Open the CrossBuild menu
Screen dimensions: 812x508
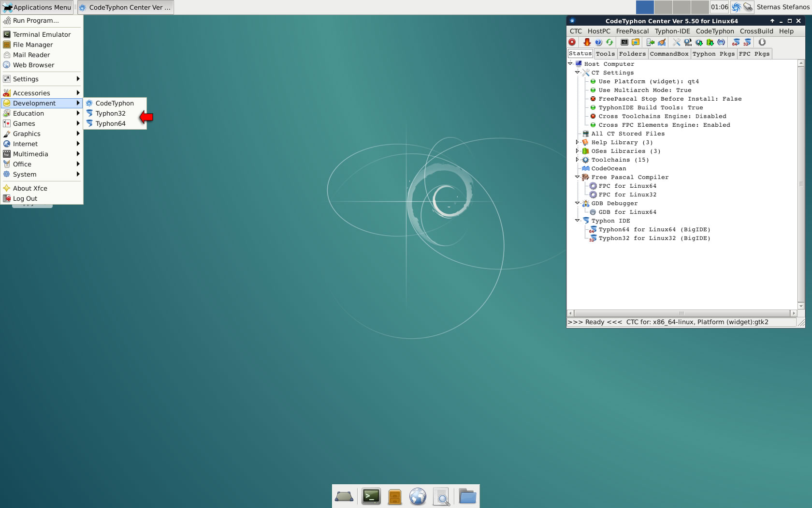point(756,31)
